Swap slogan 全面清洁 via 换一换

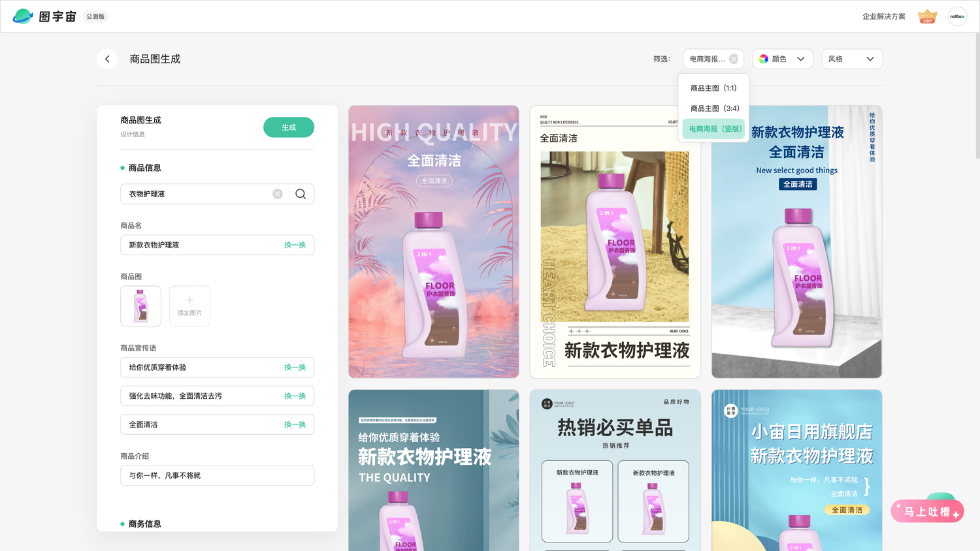(295, 424)
